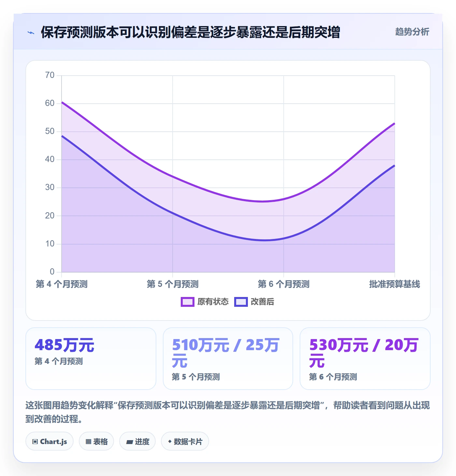Click the 第 4 个月预测 axis label
Viewport: 456px width, 476px height.
(x=62, y=284)
